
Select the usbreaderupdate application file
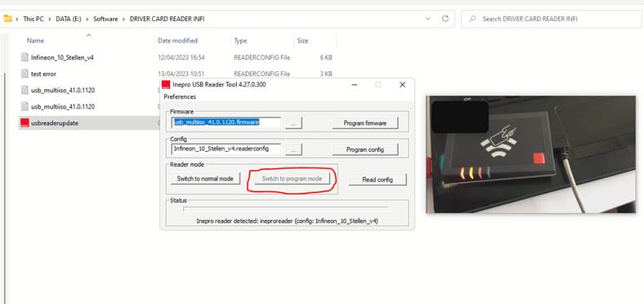[x=88, y=123]
